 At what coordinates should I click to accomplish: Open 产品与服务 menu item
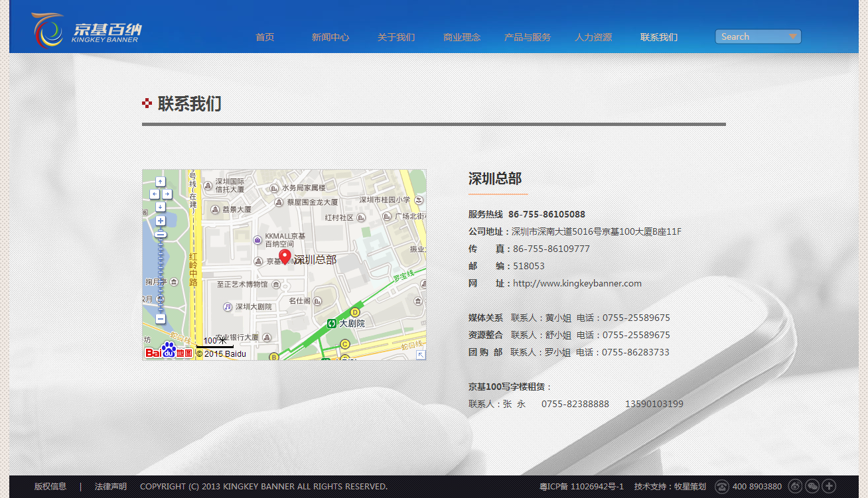coord(528,37)
